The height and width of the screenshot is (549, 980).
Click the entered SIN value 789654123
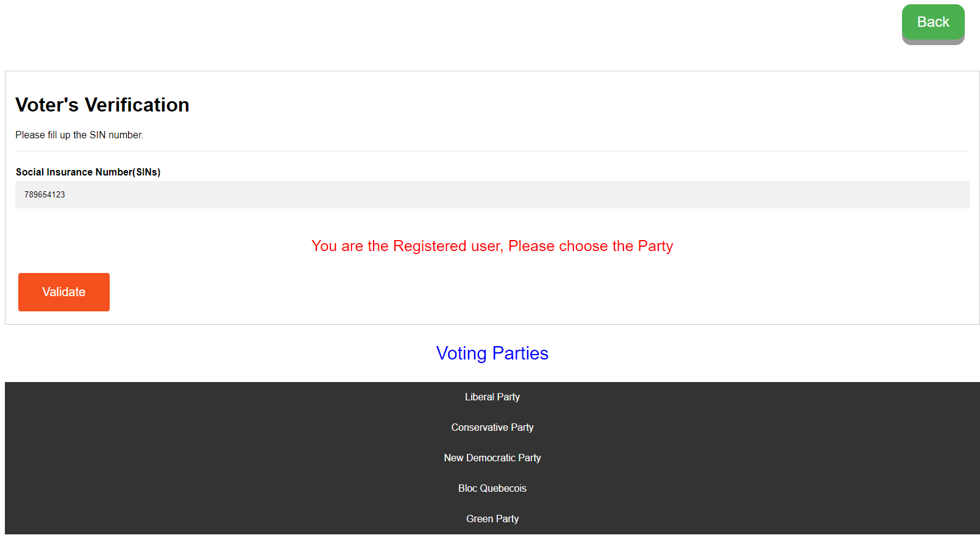(x=44, y=195)
